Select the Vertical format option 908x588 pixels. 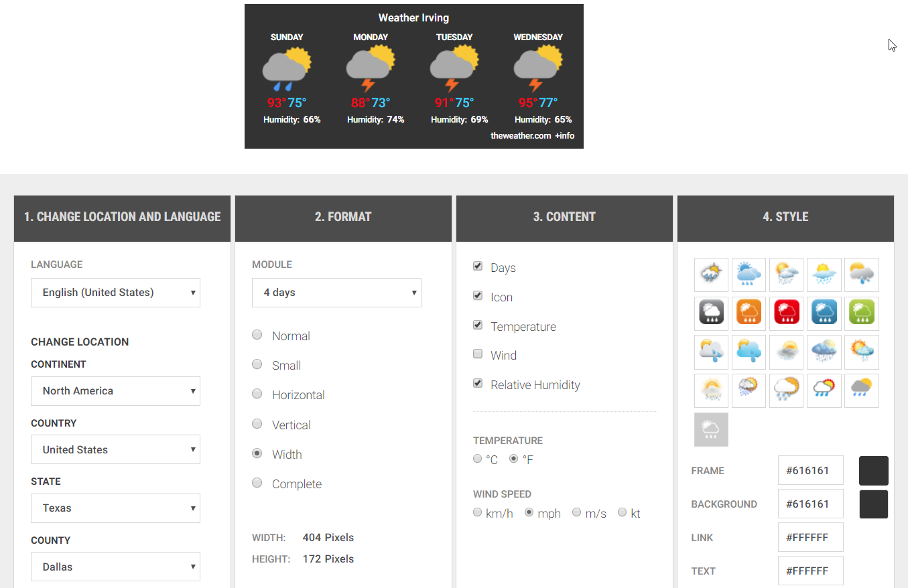257,423
